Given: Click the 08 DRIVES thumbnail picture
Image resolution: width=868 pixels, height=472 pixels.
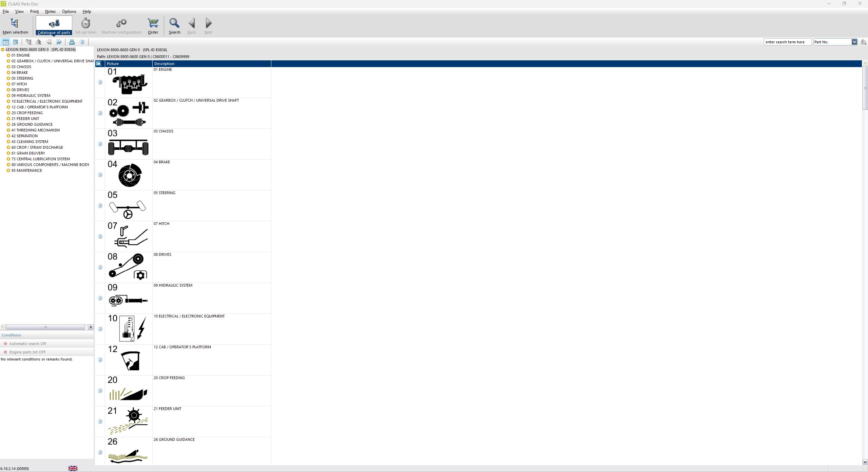Looking at the screenshot, I should [x=128, y=267].
